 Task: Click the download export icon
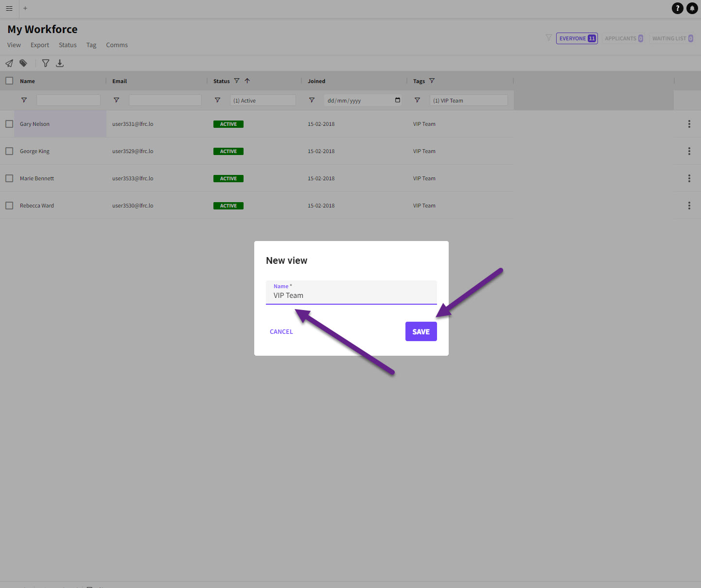[x=60, y=63]
